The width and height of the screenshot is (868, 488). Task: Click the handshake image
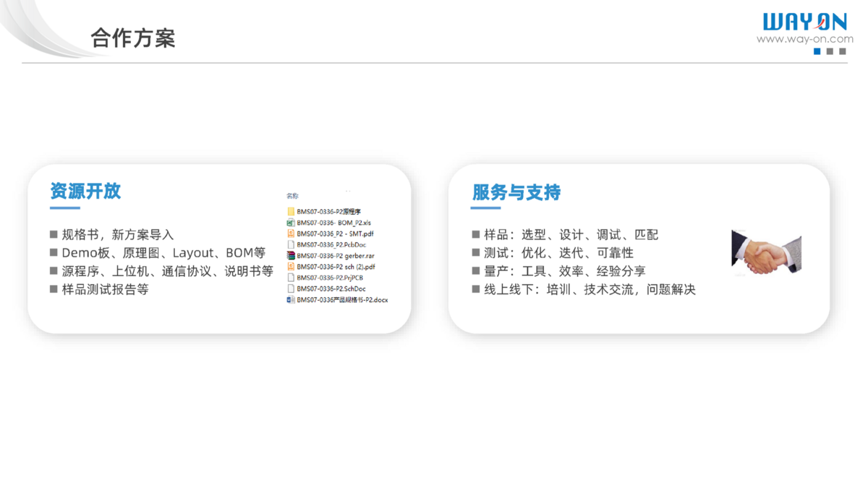[x=766, y=252]
